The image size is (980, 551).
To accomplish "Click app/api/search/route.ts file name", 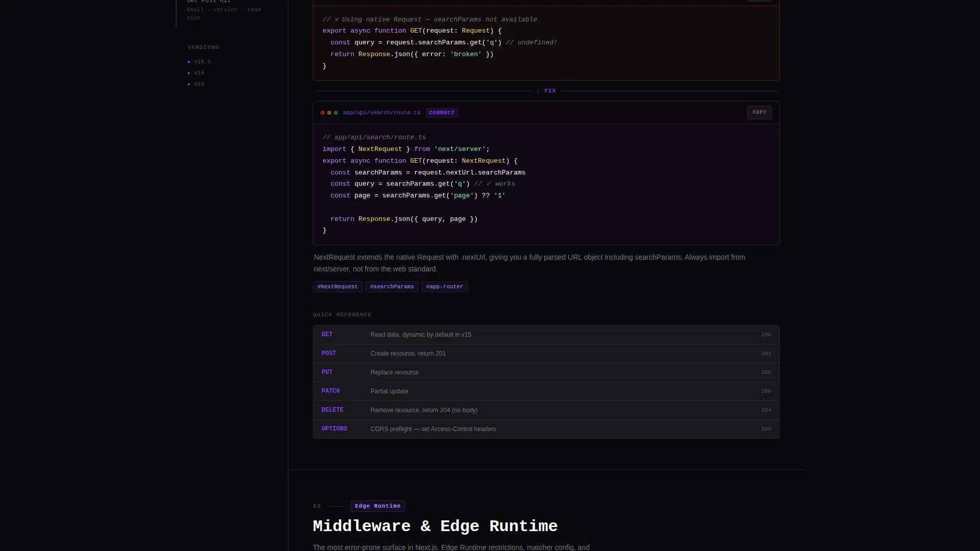I will (x=381, y=113).
